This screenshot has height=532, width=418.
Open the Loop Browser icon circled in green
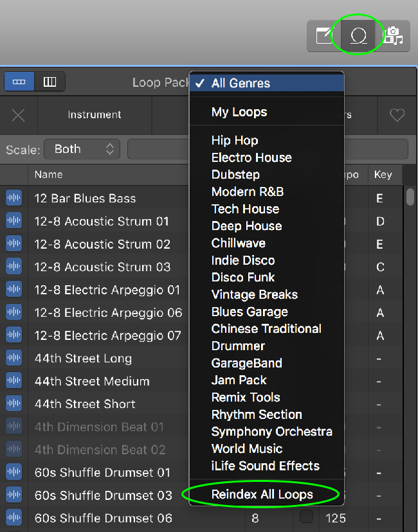pos(358,36)
